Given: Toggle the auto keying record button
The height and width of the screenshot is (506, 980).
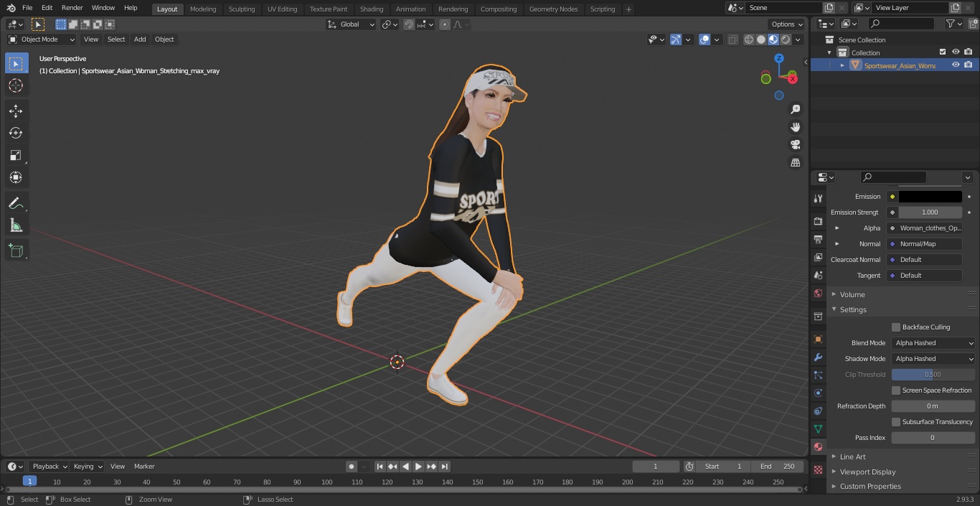Looking at the screenshot, I should point(352,467).
